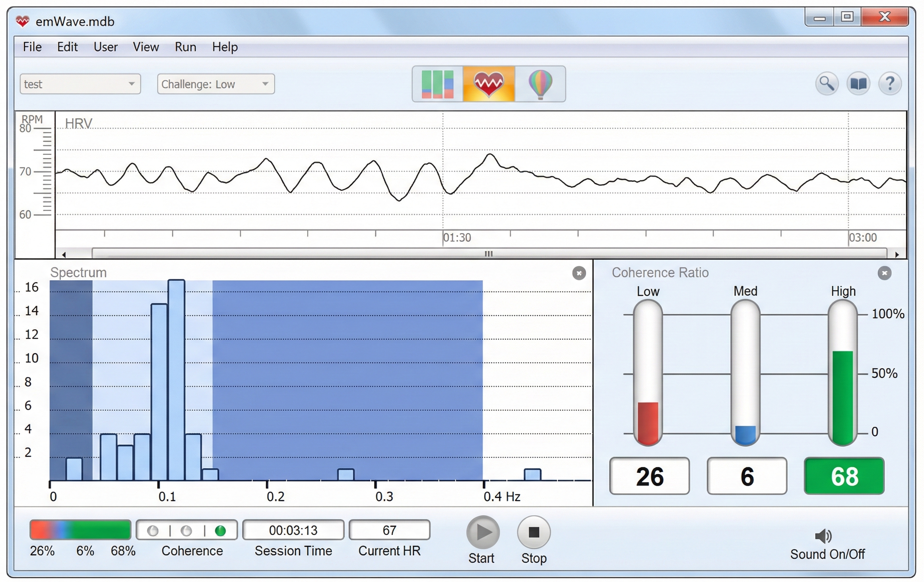Screen dimensions: 924x582
Task: Close the Spectrum panel
Action: [579, 273]
